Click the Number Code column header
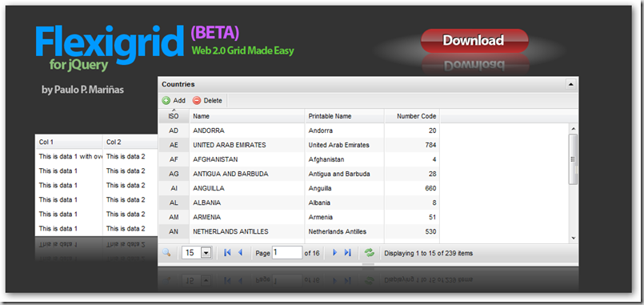This screenshot has width=644, height=305. tap(412, 116)
